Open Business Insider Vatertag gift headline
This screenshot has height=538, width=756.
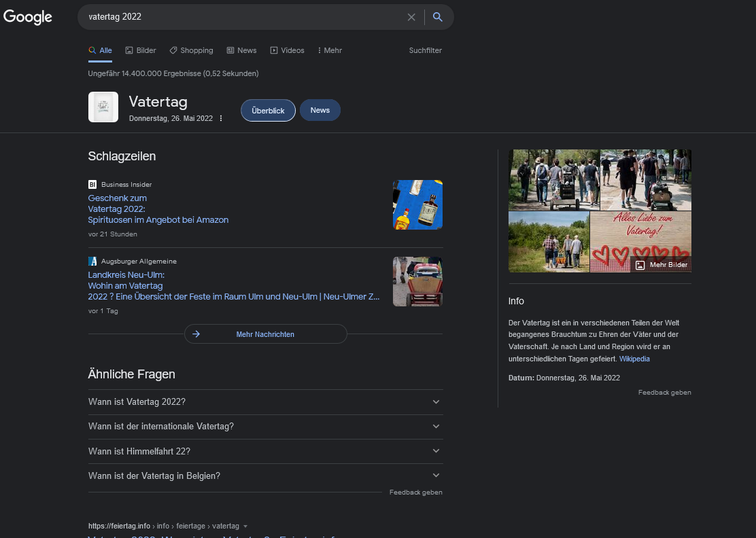tap(158, 209)
